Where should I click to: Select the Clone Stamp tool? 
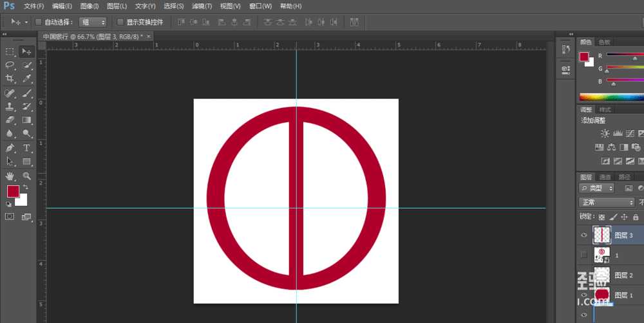[10, 106]
